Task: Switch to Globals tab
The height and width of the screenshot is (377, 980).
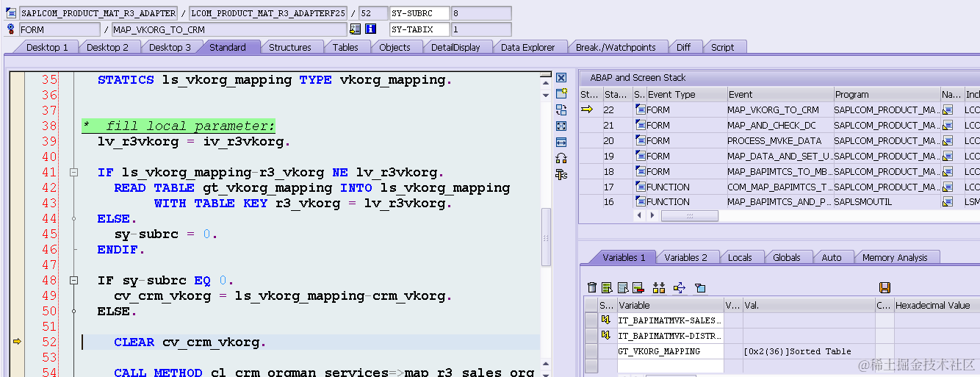Action: click(786, 257)
